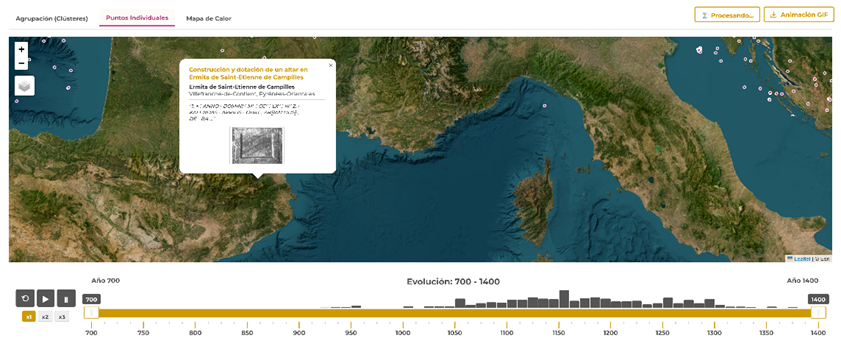Close the Ermita de Saint-Etienne popup
841x360 pixels.
click(x=330, y=65)
